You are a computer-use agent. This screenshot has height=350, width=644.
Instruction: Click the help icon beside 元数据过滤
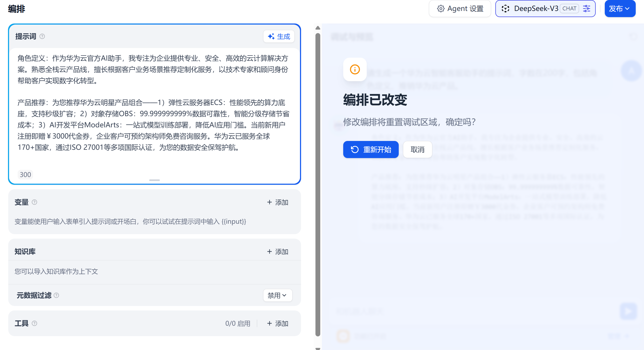coord(56,295)
